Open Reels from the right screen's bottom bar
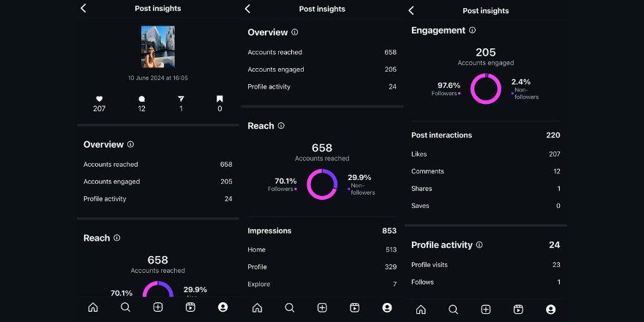The image size is (644, 322). coord(518,309)
